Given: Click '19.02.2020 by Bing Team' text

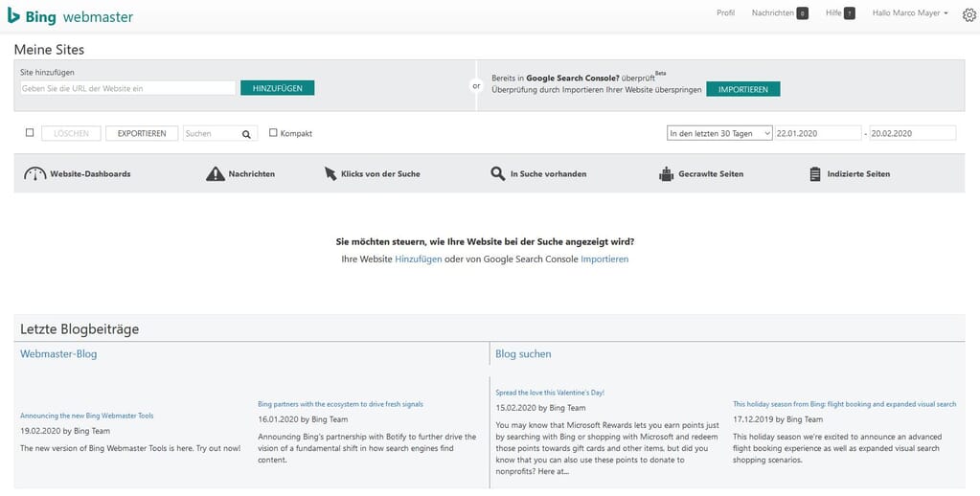Looking at the screenshot, I should [65, 431].
